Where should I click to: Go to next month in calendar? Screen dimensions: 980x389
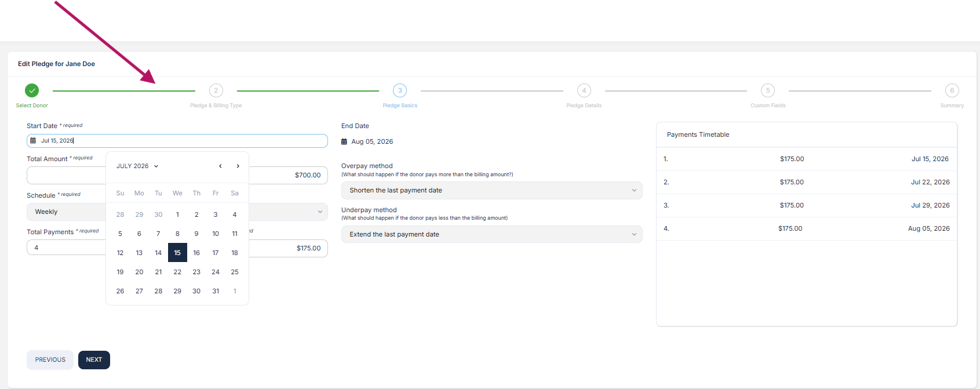(238, 166)
